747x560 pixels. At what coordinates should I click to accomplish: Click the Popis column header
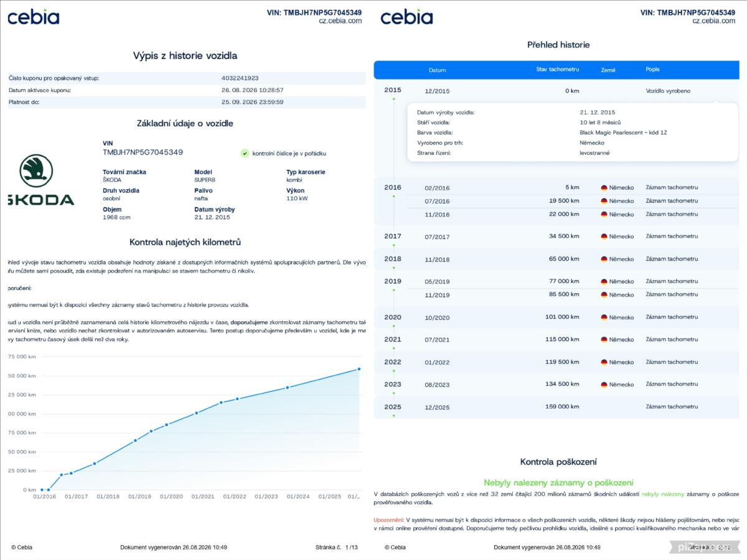point(652,69)
